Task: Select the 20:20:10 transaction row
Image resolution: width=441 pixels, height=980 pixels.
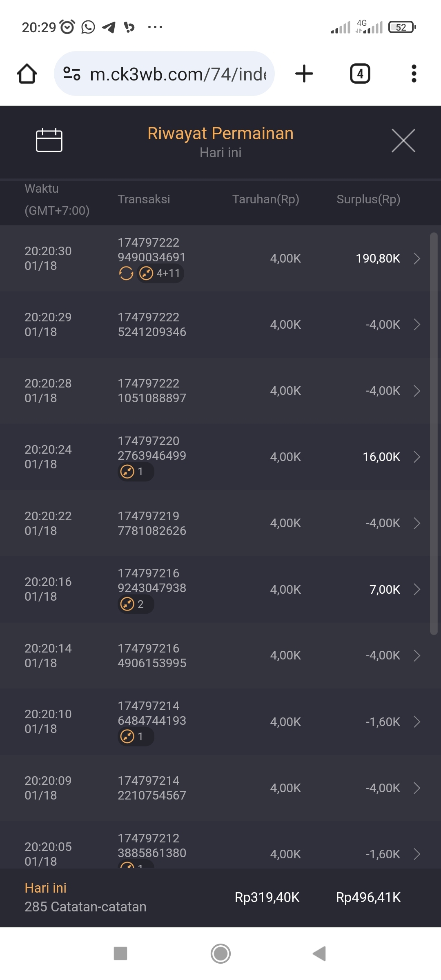Action: [220, 722]
